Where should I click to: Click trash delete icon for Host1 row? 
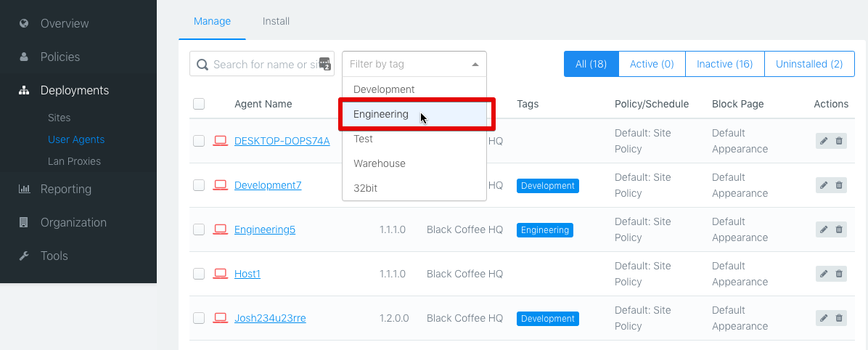coord(839,274)
